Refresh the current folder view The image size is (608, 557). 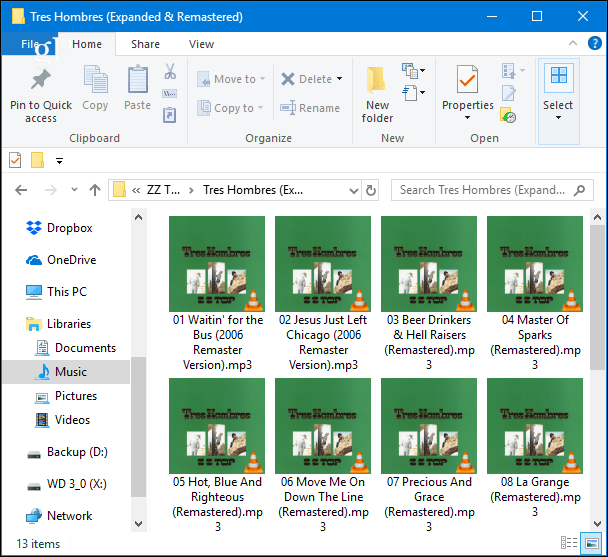click(371, 190)
